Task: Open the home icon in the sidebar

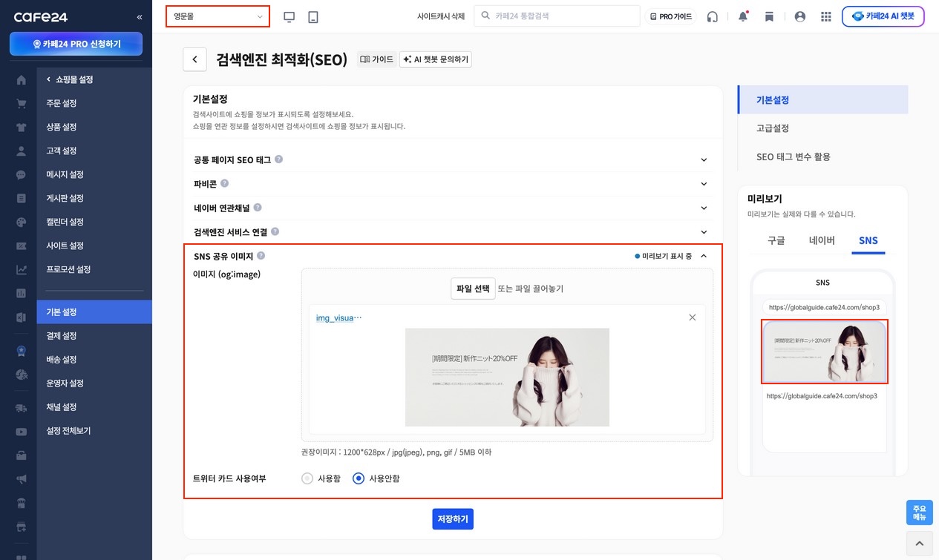Action: [21, 80]
